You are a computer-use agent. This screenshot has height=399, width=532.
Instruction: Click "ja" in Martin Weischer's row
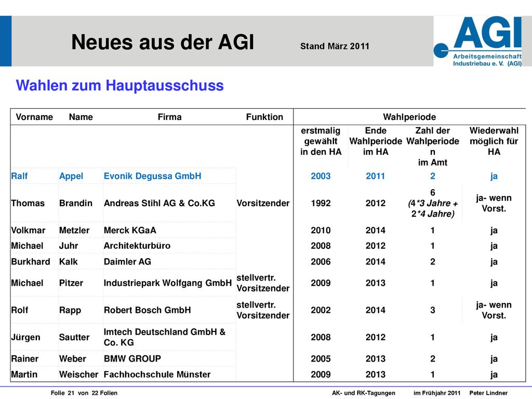click(494, 375)
